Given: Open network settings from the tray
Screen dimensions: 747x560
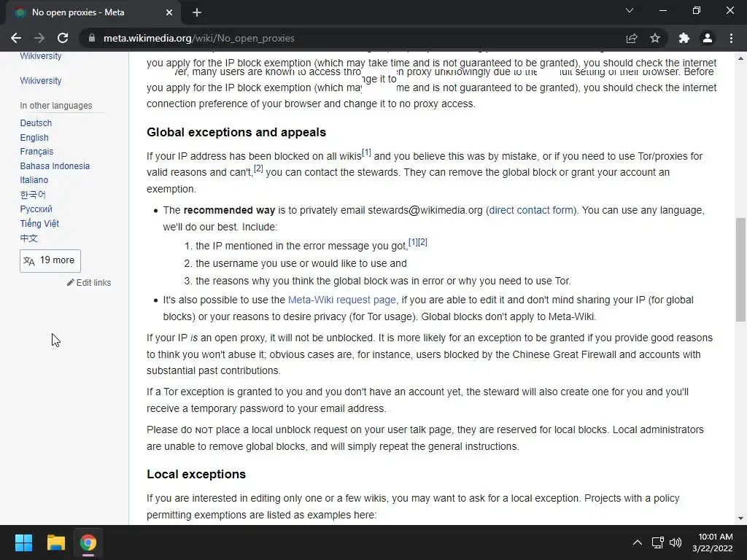Looking at the screenshot, I should pyautogui.click(x=658, y=542).
